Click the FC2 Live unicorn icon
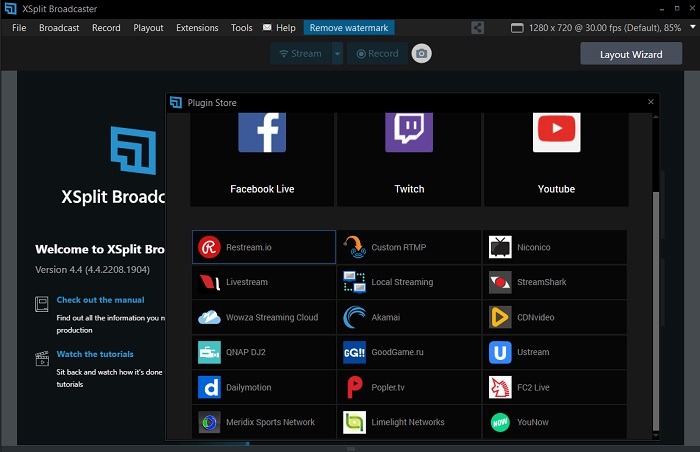 [500, 387]
